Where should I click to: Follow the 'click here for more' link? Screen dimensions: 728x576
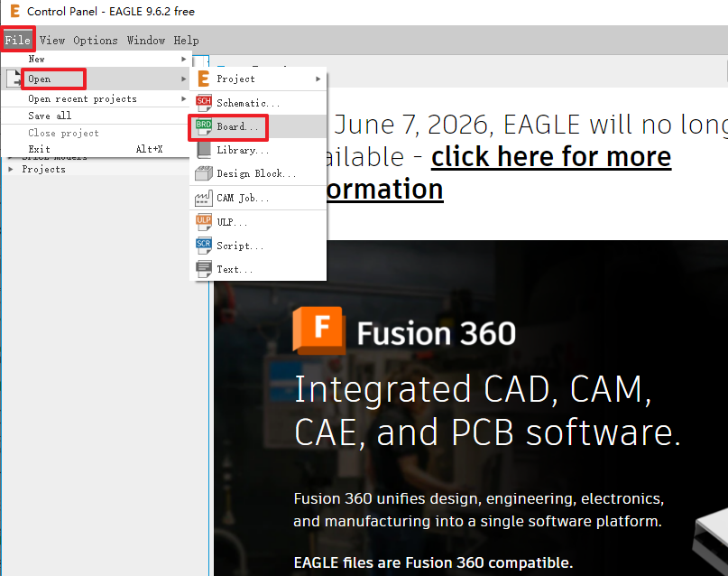[551, 156]
